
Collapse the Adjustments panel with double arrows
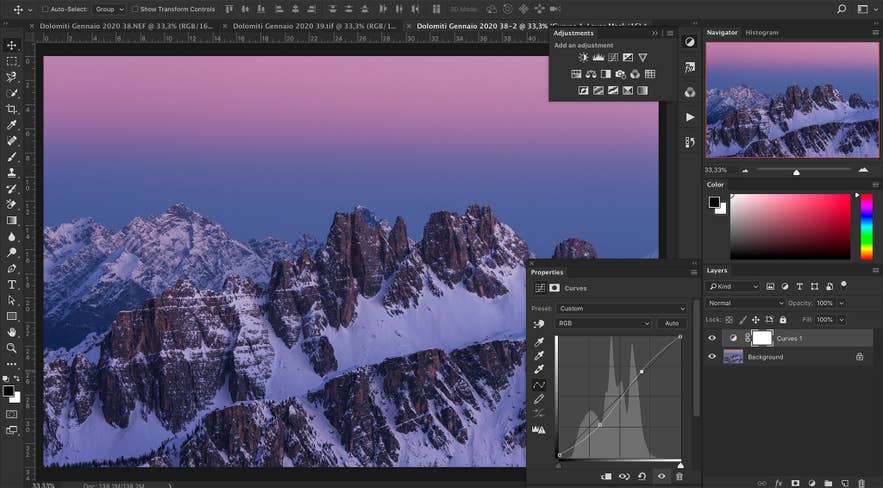(655, 33)
